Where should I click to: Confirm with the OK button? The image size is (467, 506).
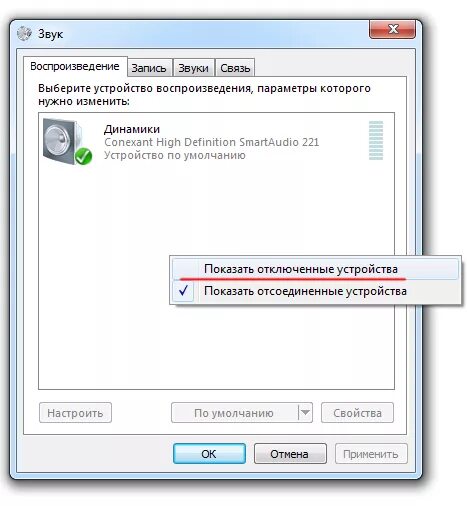tap(209, 453)
